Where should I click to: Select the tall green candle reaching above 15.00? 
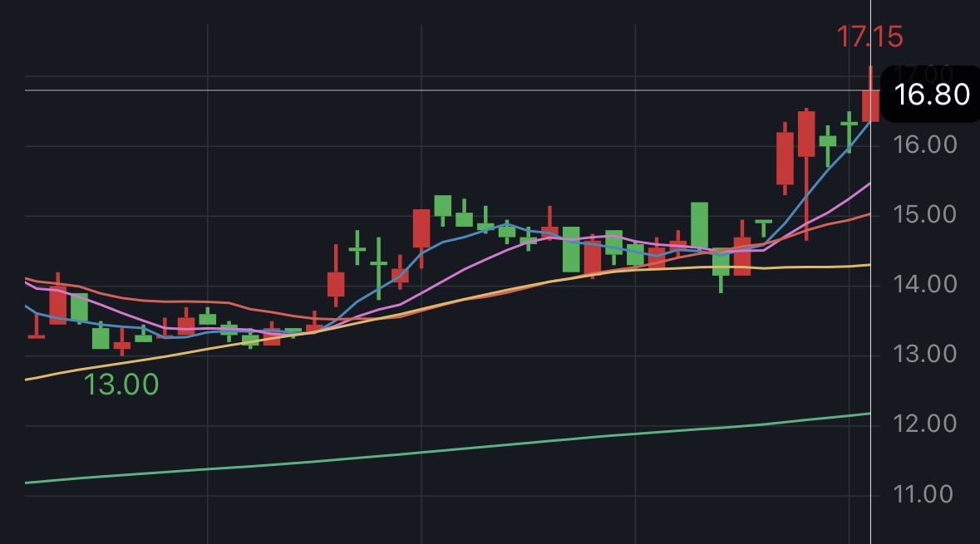(699, 225)
